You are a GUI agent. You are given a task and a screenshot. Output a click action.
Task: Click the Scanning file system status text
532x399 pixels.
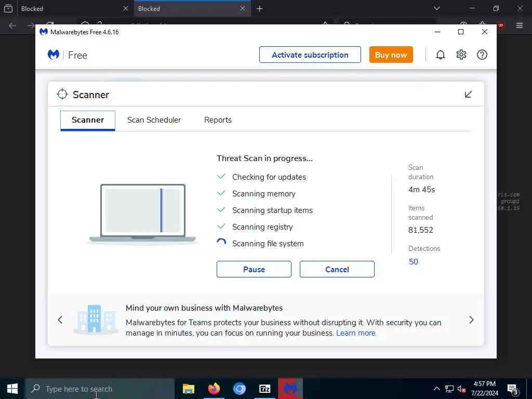click(x=268, y=244)
